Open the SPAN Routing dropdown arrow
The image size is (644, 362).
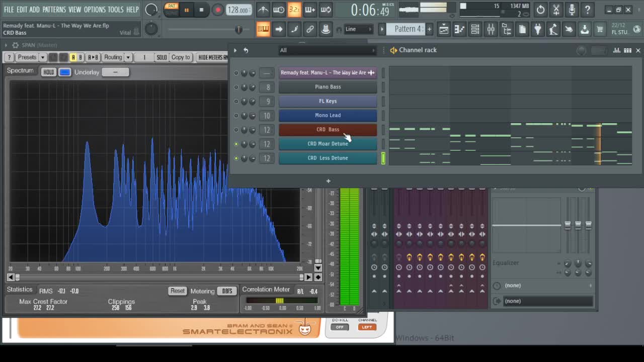(x=128, y=57)
